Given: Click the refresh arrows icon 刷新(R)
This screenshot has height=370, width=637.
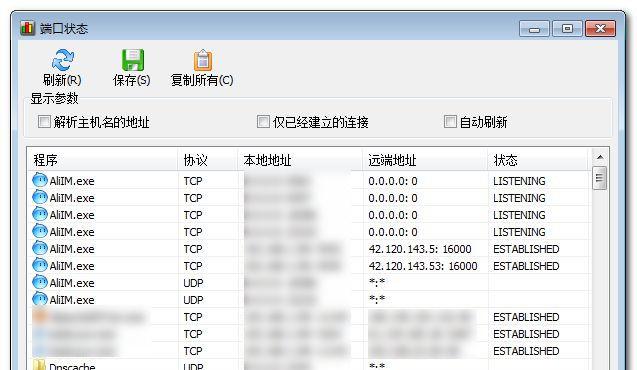Looking at the screenshot, I should coord(62,60).
